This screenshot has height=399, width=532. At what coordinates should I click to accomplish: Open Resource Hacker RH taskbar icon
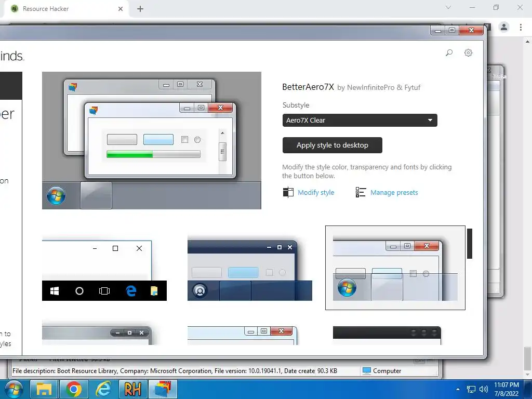click(132, 389)
